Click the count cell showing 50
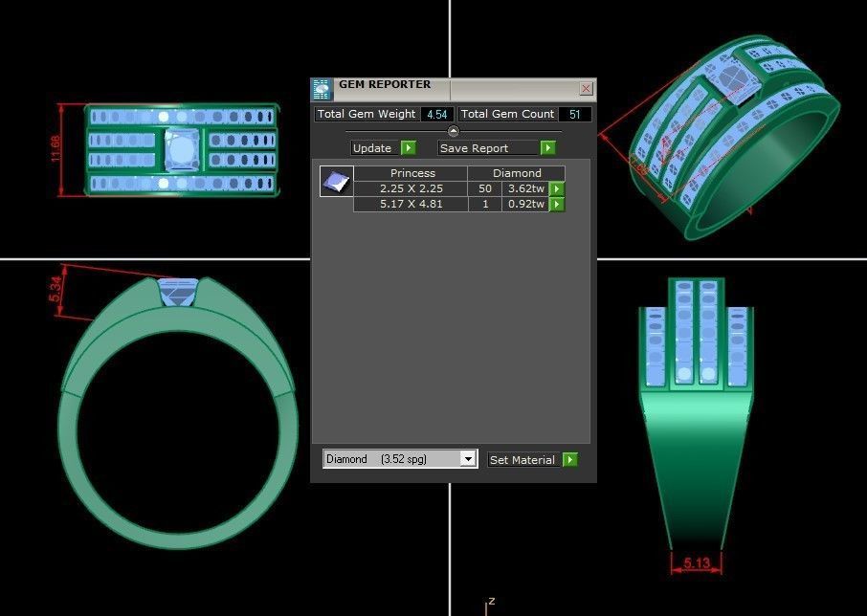This screenshot has height=616, width=867. pyautogui.click(x=485, y=188)
